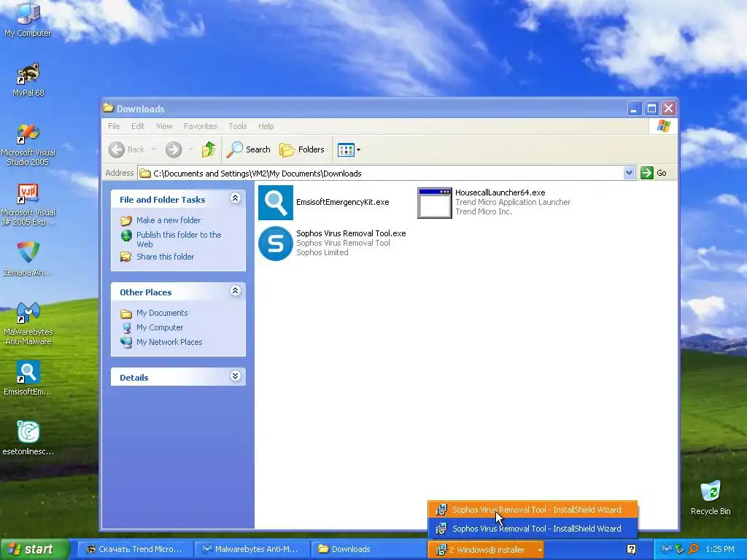Click the green-arrow tray icon between Malwarebytes and magnifier
Image resolution: width=747 pixels, height=560 pixels.
[680, 550]
